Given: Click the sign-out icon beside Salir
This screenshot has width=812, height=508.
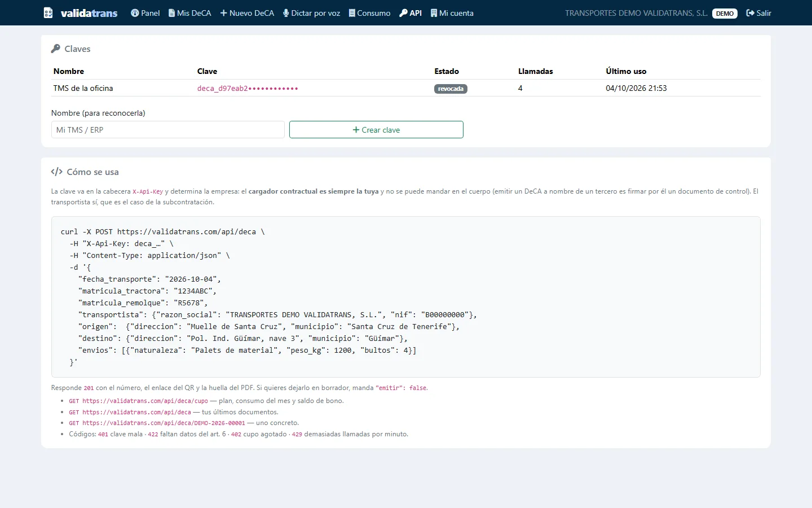Looking at the screenshot, I should pyautogui.click(x=751, y=13).
